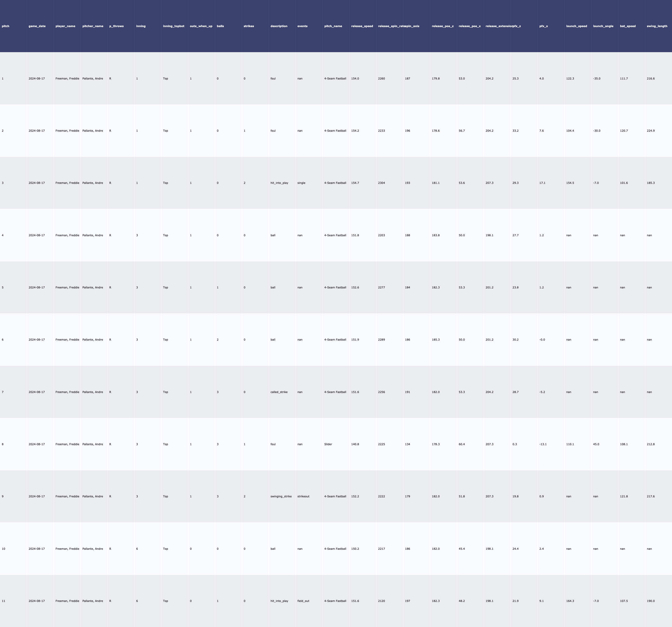Image resolution: width=672 pixels, height=627 pixels.
Task: Click the 'single' events cell
Action: [301, 183]
